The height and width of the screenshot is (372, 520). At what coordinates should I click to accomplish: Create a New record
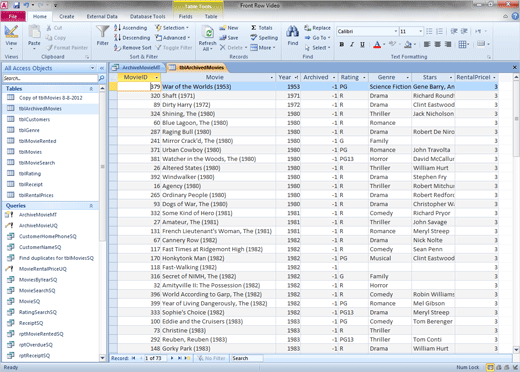(229, 28)
